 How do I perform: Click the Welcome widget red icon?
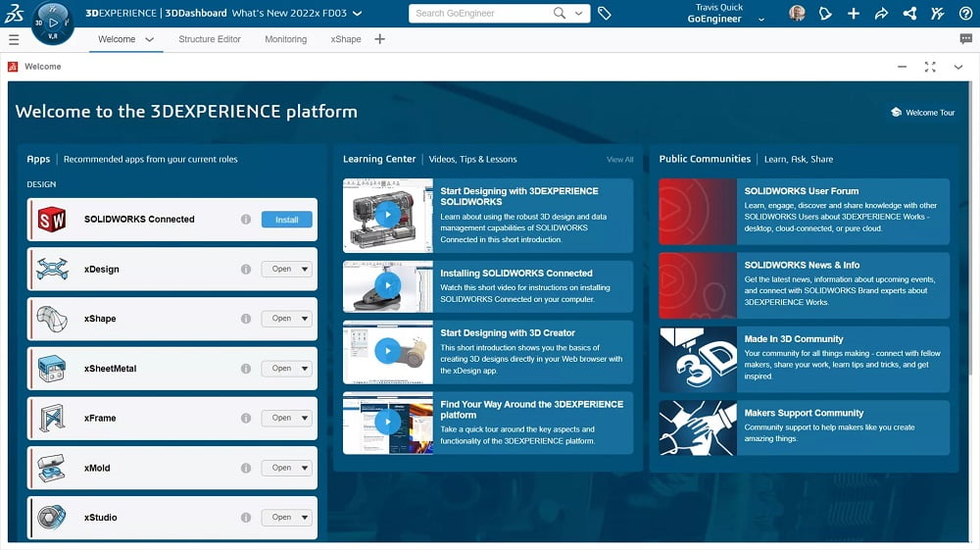pos(13,67)
